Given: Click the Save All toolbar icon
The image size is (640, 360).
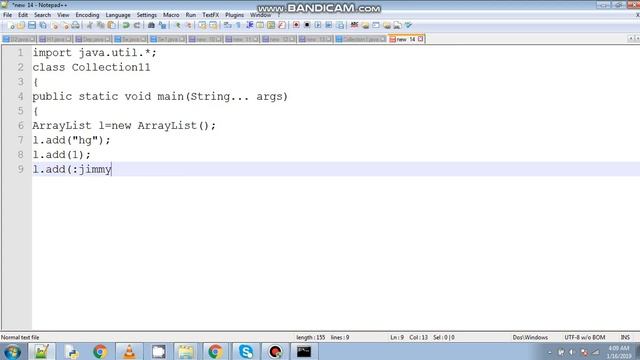Looking at the screenshot, I should pos(43,25).
